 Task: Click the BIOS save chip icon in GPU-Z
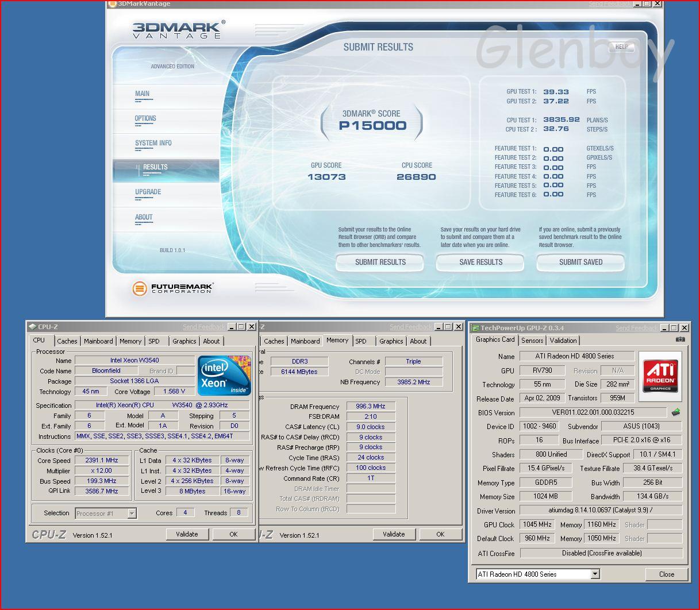676,412
